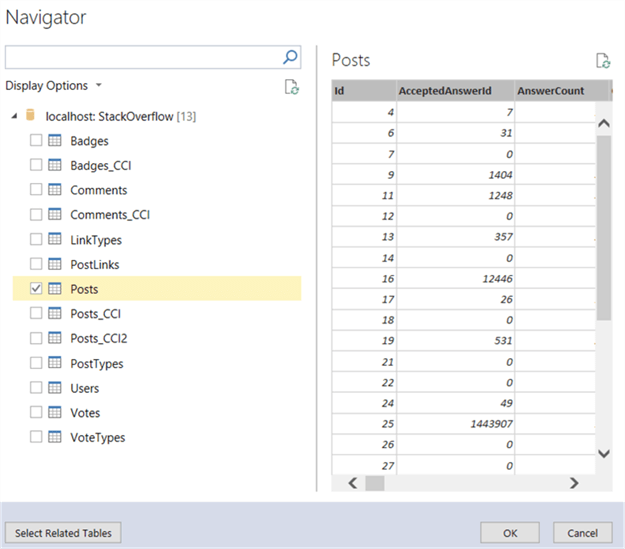Click the preview scroll up arrow
The width and height of the screenshot is (625, 549).
(604, 123)
